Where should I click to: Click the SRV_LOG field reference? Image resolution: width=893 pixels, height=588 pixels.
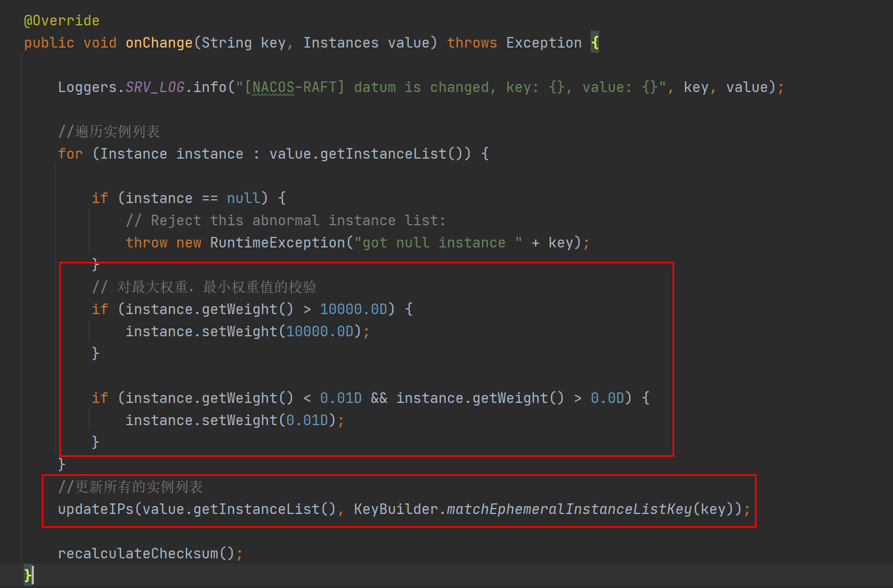click(x=155, y=87)
